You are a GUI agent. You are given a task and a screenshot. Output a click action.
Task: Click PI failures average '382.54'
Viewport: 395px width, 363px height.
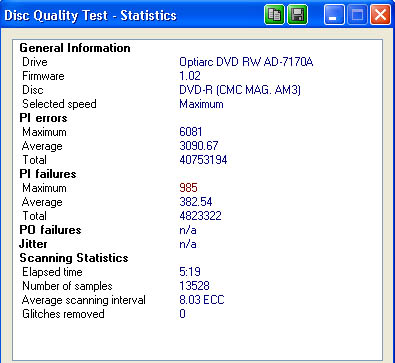(196, 202)
